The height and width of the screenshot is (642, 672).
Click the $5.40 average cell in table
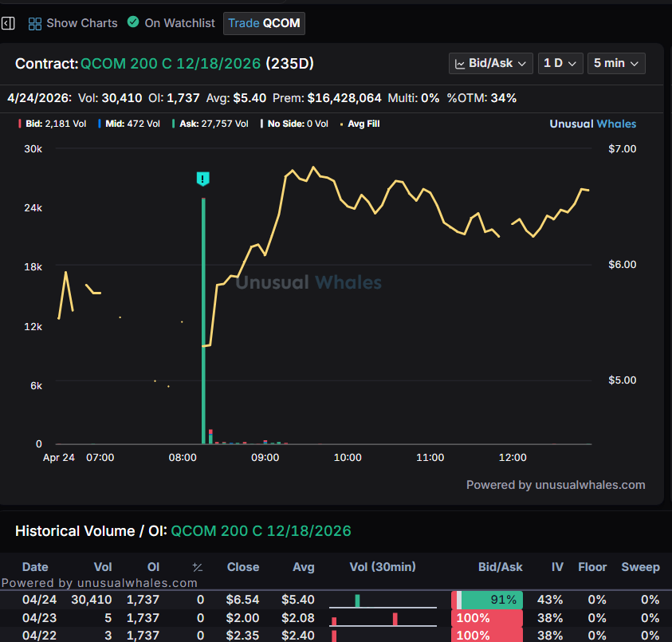click(x=298, y=600)
